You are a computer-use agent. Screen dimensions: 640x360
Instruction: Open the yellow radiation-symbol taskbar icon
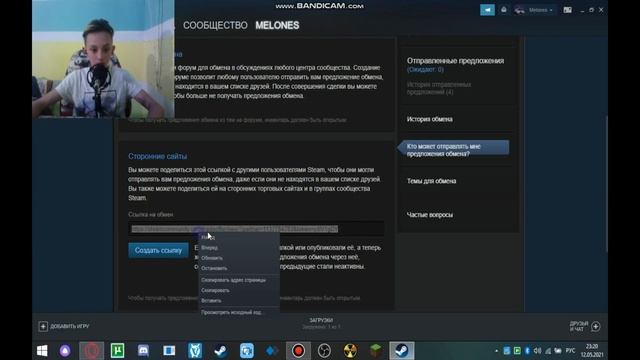click(350, 351)
